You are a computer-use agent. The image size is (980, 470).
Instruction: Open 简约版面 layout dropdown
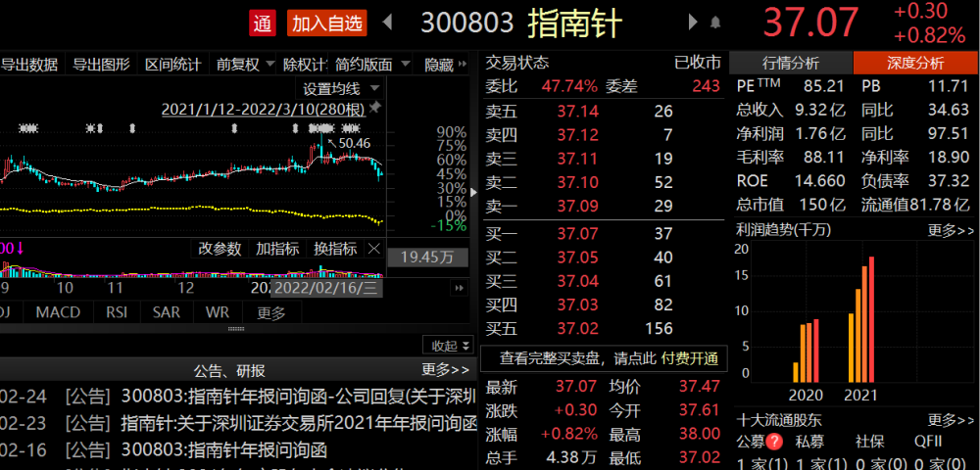tap(371, 65)
